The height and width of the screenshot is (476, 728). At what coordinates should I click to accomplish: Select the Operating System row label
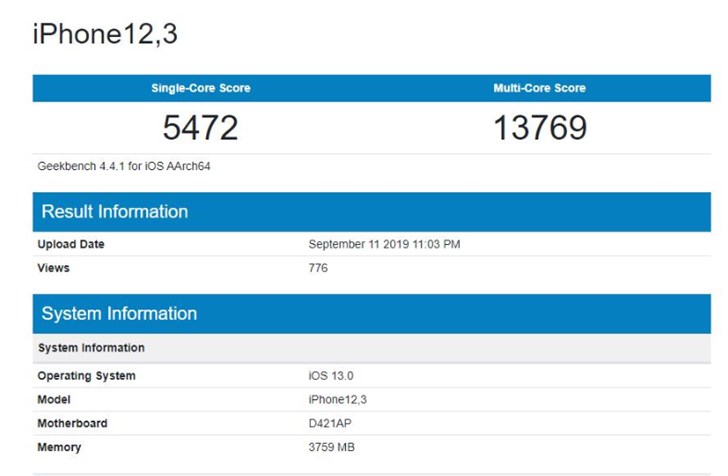(x=86, y=376)
